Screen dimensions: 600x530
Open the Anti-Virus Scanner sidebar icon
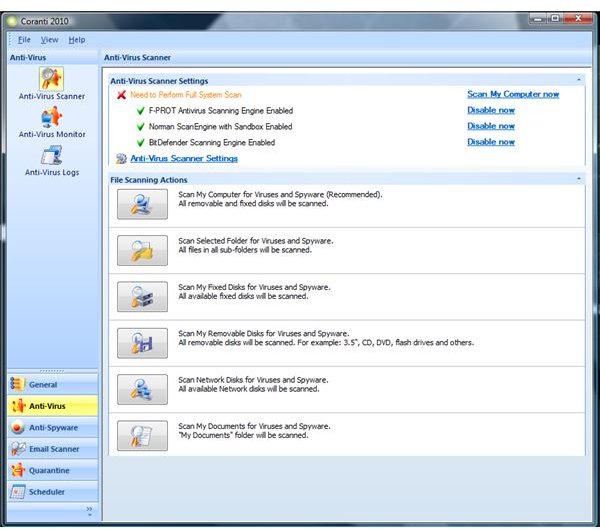coord(51,79)
